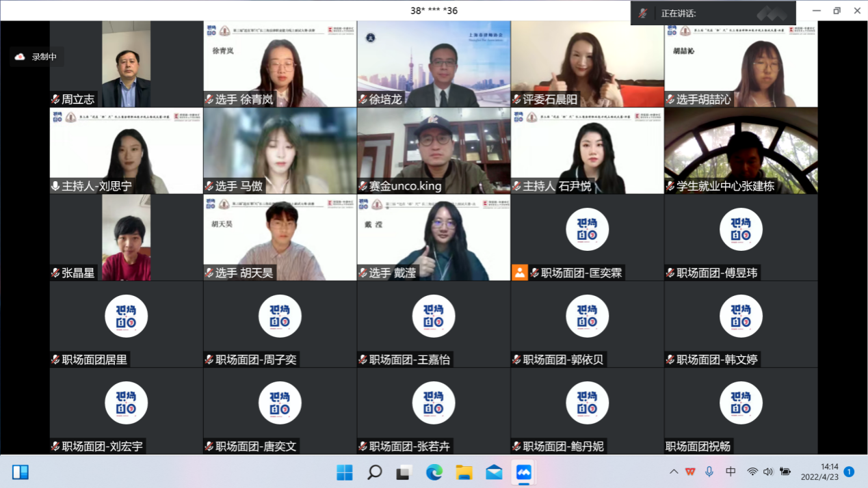Image resolution: width=868 pixels, height=488 pixels.
Task: Click the WPS tray icon
Action: [691, 472]
